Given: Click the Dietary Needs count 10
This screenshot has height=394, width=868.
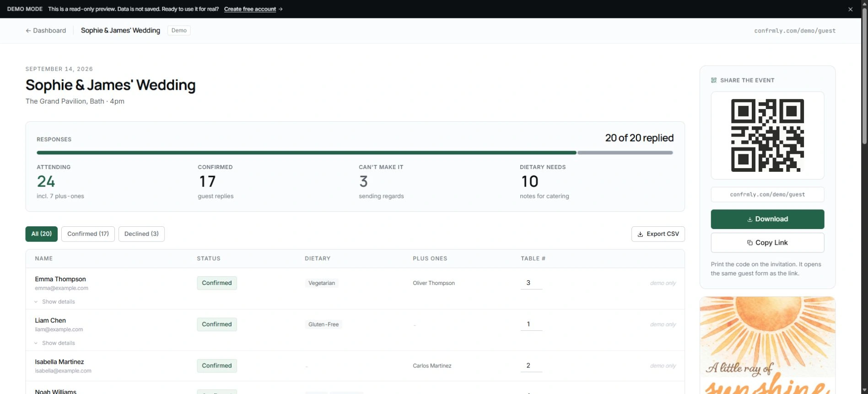Looking at the screenshot, I should point(529,181).
